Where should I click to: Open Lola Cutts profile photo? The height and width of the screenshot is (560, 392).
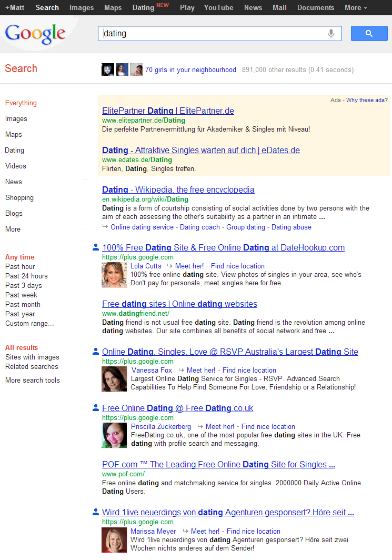pos(114,275)
